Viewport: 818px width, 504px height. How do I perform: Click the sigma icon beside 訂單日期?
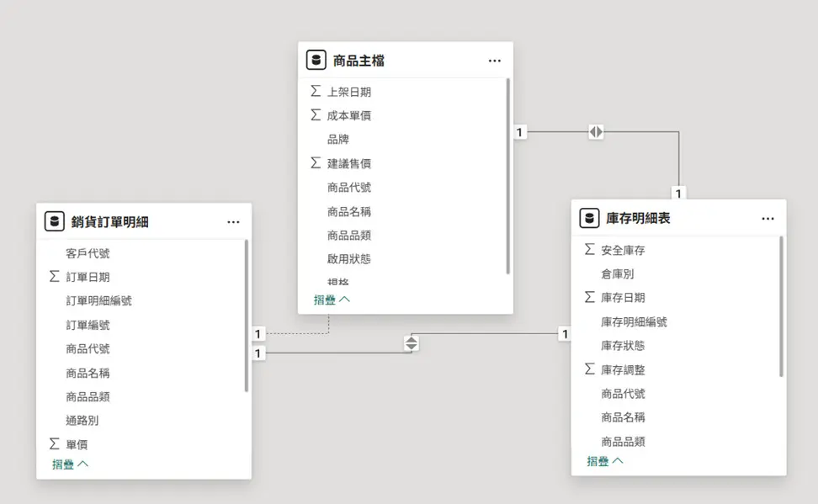point(54,276)
